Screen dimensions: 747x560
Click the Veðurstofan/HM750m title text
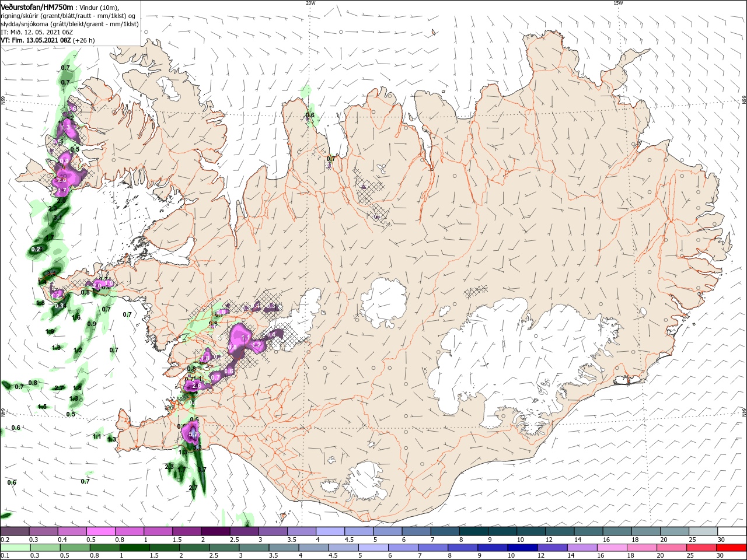(37, 6)
